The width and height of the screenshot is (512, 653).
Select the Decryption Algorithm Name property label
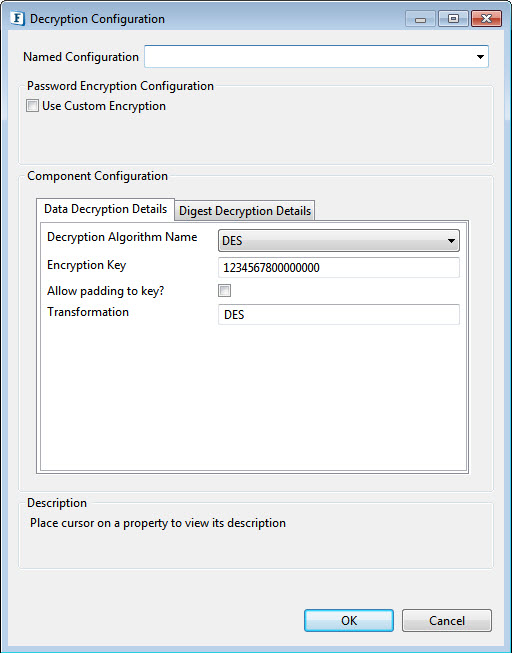click(x=122, y=237)
